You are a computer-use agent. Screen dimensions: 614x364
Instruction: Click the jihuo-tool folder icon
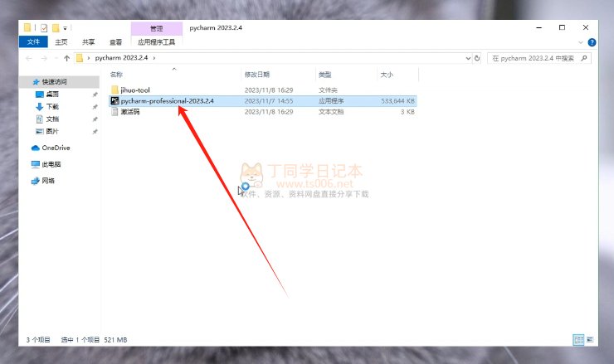point(115,90)
